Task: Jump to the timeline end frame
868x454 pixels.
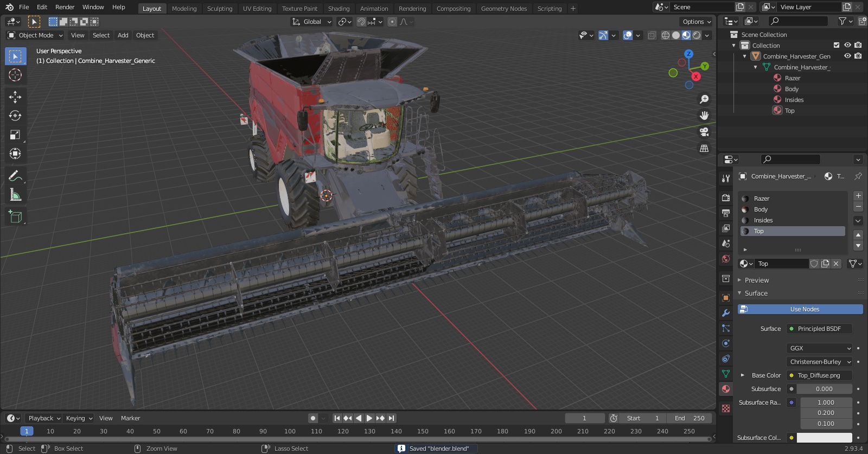Action: [391, 418]
